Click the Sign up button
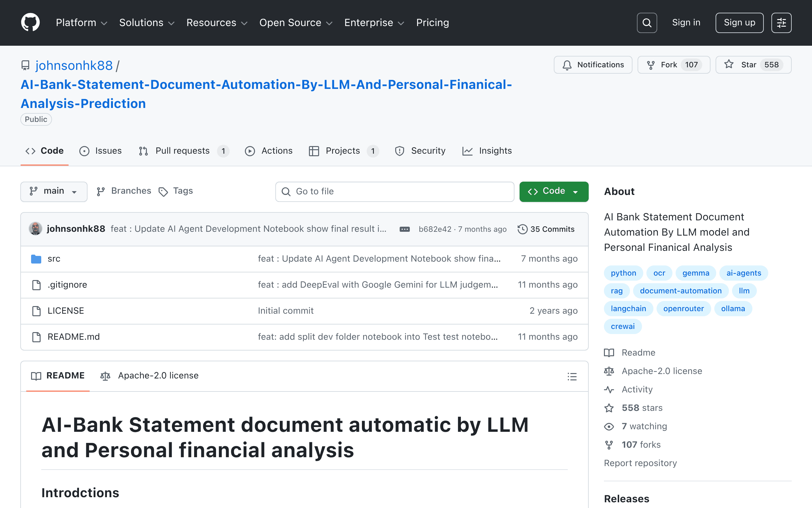Screen dimensions: 812x508 [x=740, y=23]
